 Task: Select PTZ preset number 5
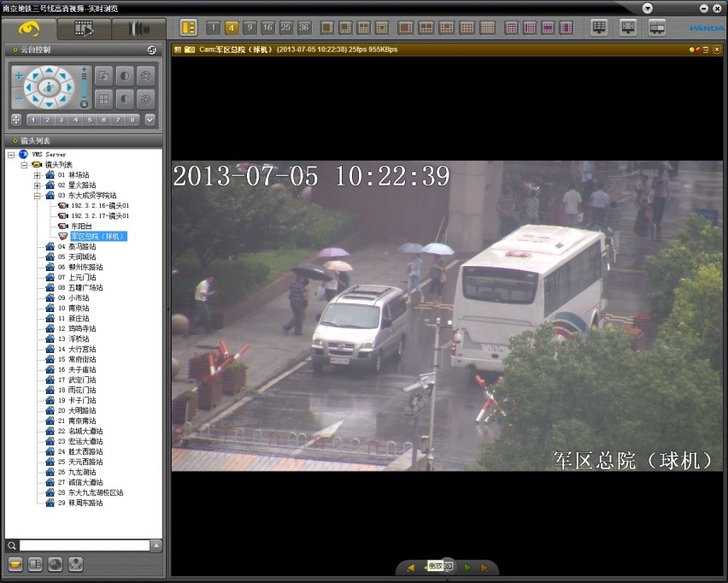[90, 120]
